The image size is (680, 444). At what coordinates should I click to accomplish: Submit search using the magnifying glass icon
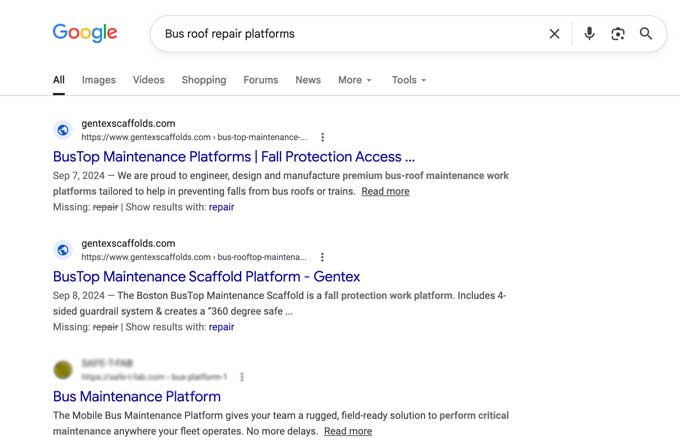point(646,33)
